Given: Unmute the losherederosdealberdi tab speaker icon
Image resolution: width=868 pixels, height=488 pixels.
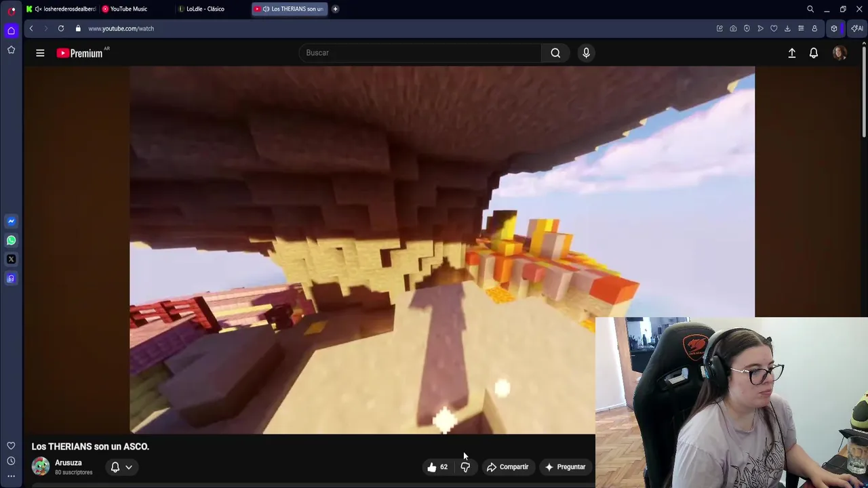Looking at the screenshot, I should [38, 9].
